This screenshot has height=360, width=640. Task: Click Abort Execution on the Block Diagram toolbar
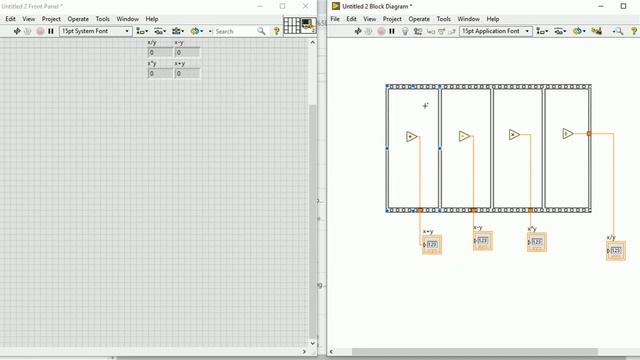click(x=381, y=31)
